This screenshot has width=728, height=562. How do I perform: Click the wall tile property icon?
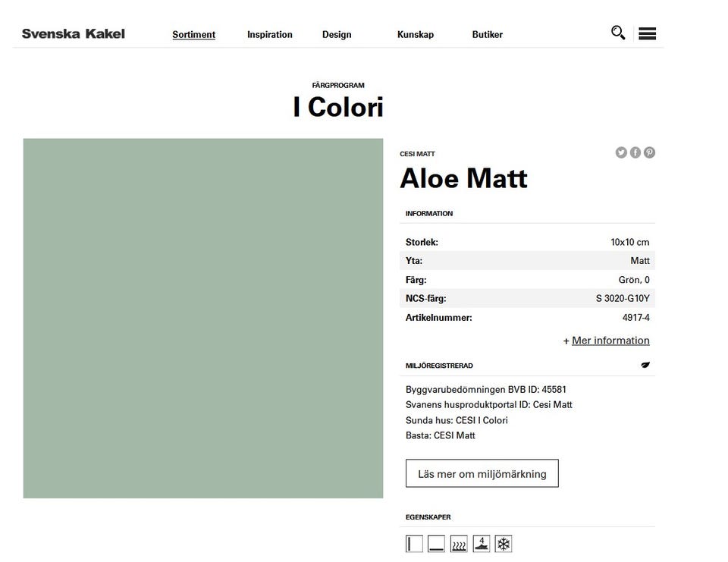[414, 544]
